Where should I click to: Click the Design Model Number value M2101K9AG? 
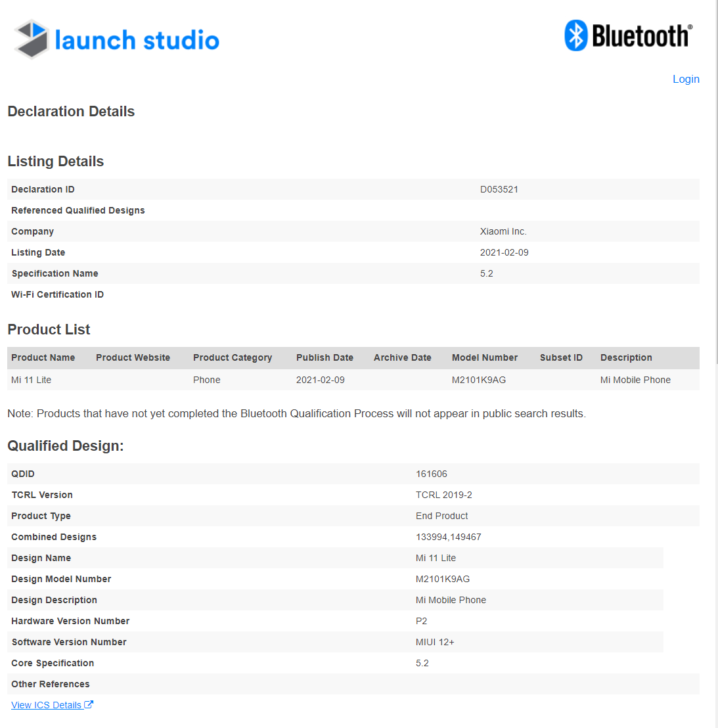pos(443,579)
